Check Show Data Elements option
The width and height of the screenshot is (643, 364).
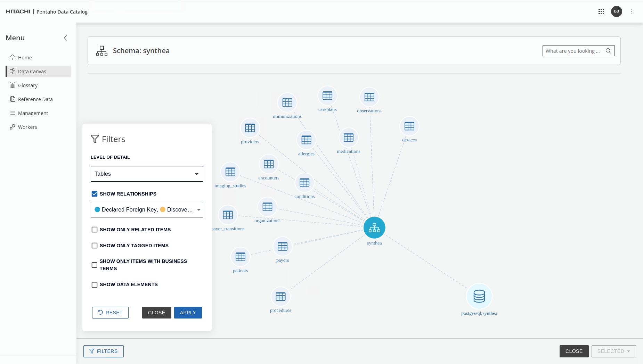[x=95, y=285]
